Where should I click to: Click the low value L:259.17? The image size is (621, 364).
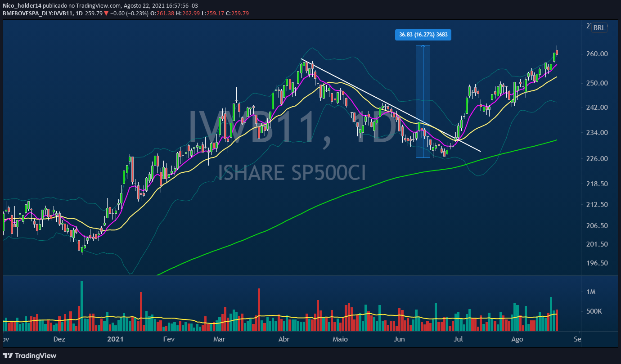pyautogui.click(x=212, y=13)
